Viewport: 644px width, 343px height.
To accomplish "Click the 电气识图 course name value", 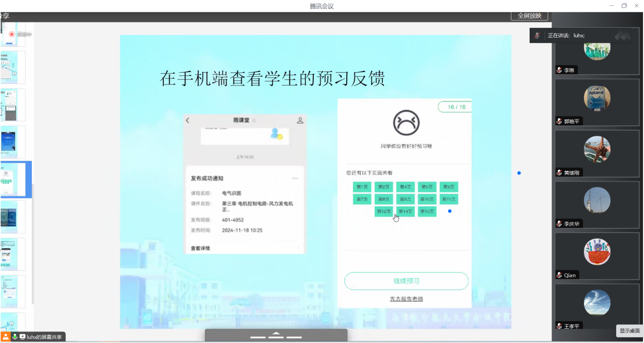I will click(232, 193).
